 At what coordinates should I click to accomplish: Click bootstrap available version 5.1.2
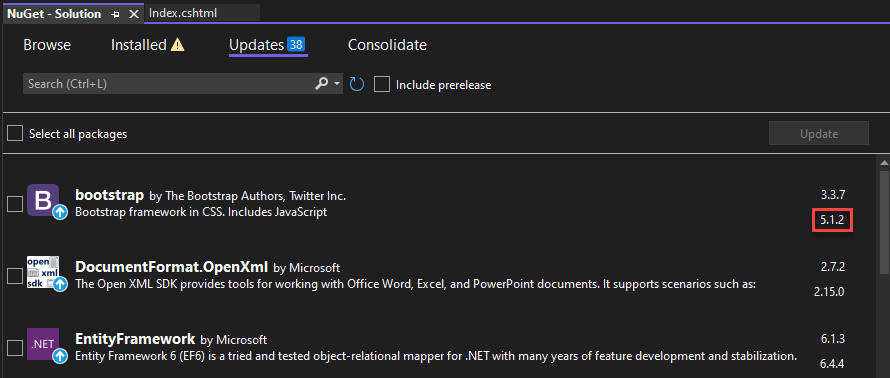pos(833,220)
